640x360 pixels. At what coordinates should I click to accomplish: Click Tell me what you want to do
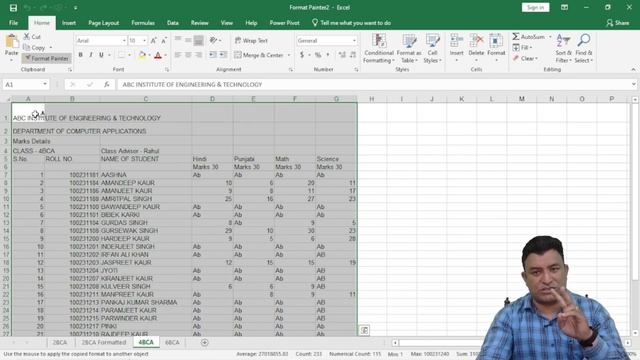point(351,23)
